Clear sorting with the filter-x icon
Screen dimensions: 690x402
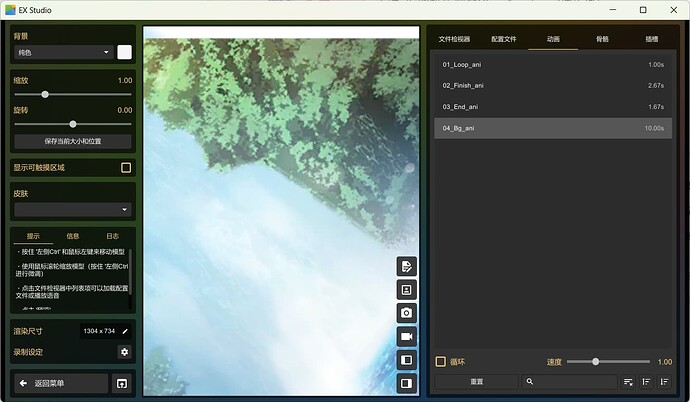(628, 382)
